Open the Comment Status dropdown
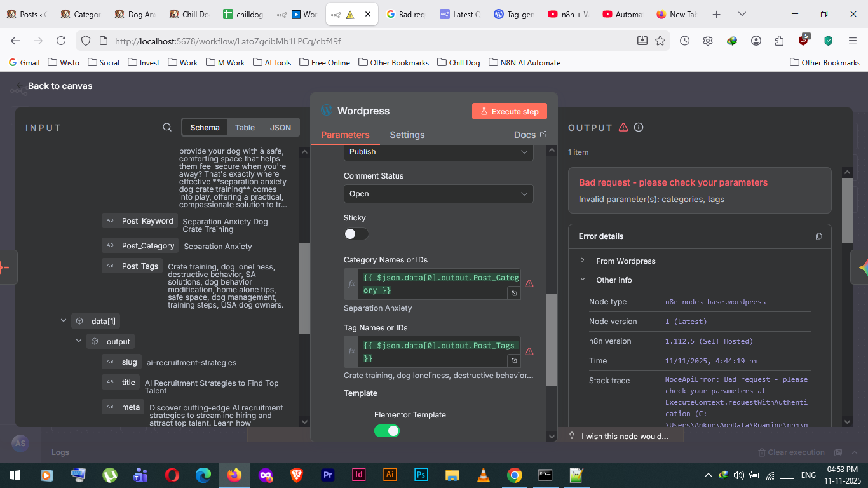 point(438,194)
